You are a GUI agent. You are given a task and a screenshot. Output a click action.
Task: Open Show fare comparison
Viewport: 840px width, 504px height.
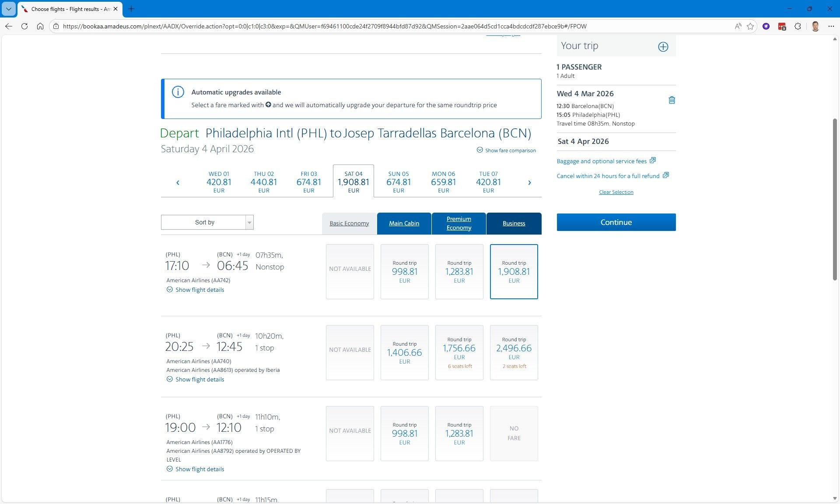[506, 150]
